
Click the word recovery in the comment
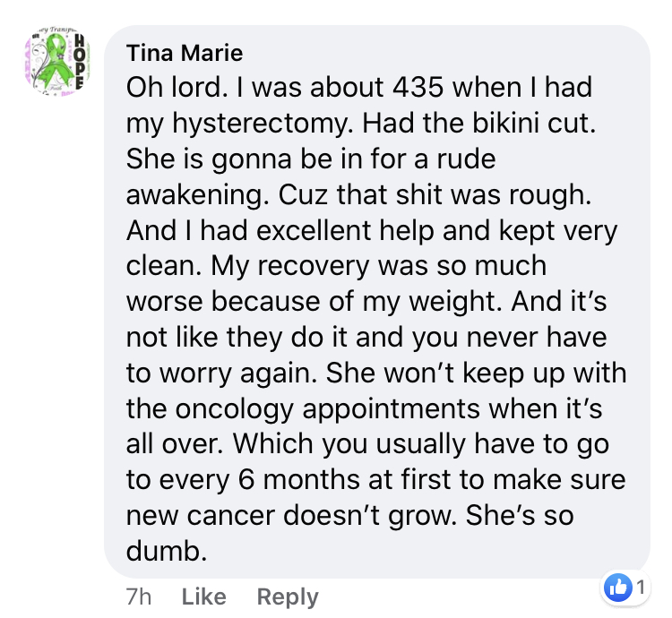click(313, 267)
